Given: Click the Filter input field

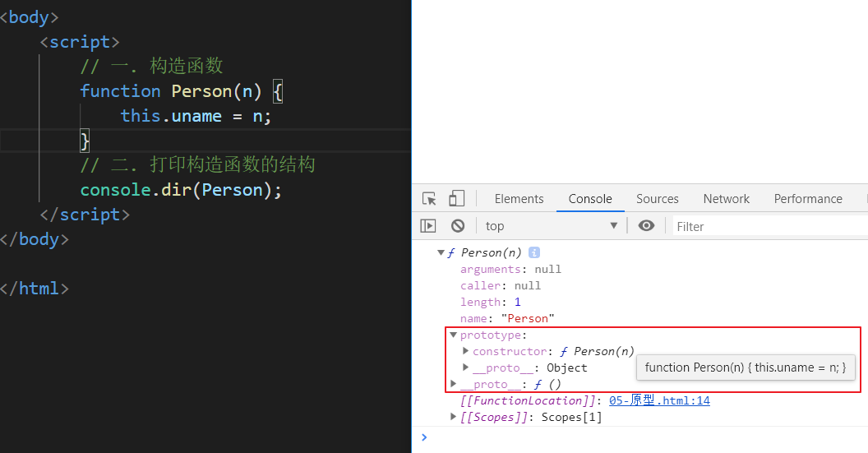Looking at the screenshot, I should (x=770, y=227).
